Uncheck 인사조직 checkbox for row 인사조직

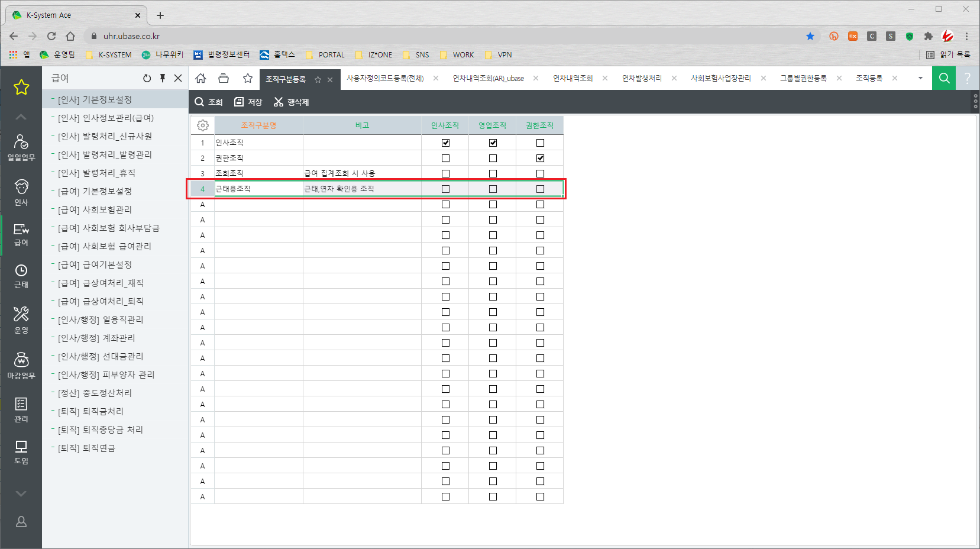(445, 143)
